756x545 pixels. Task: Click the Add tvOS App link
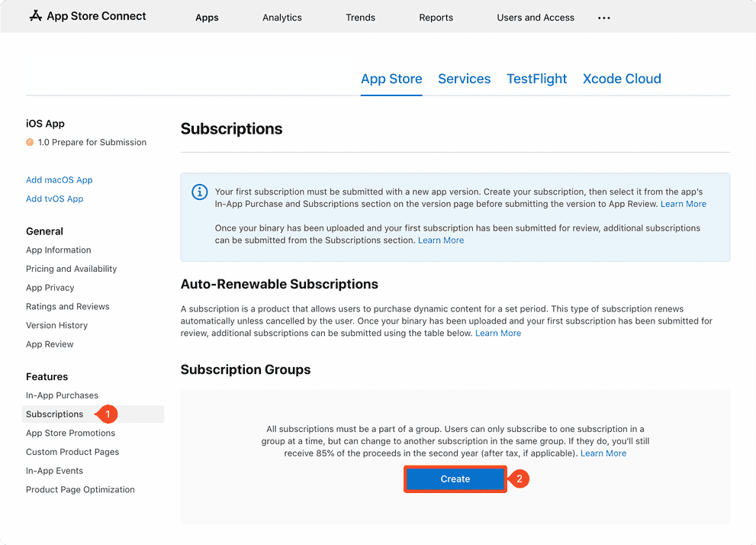click(55, 199)
